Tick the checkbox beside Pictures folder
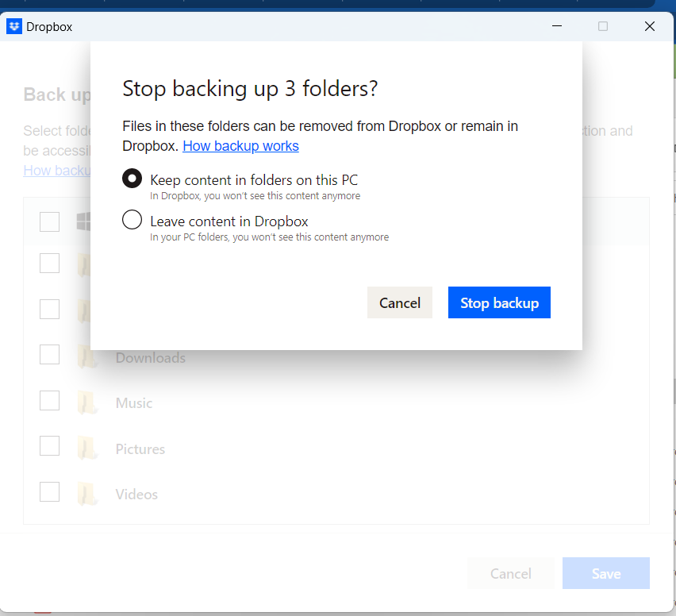The width and height of the screenshot is (676, 616). [49, 445]
